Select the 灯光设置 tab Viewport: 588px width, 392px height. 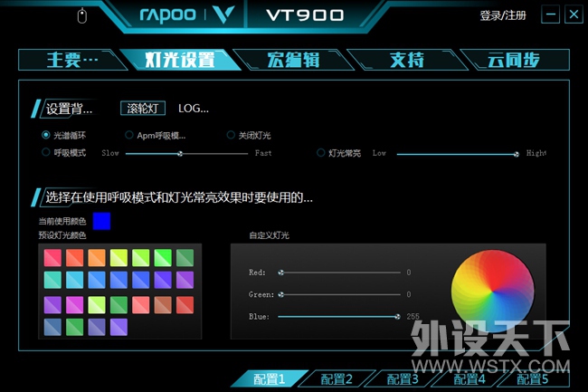tap(180, 60)
